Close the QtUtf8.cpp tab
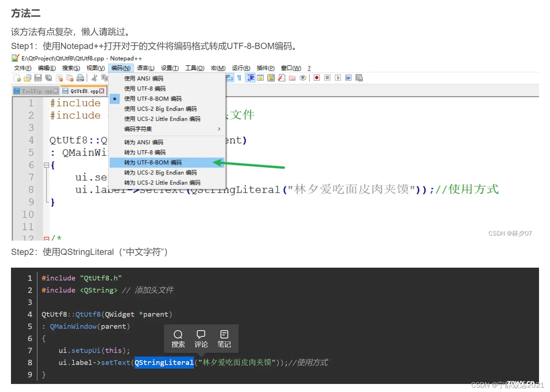 (102, 91)
